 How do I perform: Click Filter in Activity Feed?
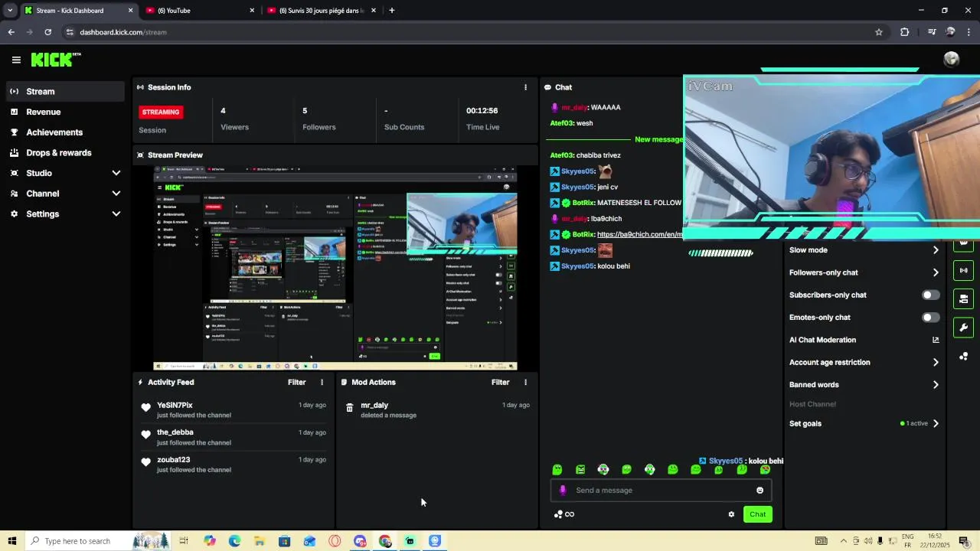pyautogui.click(x=296, y=382)
